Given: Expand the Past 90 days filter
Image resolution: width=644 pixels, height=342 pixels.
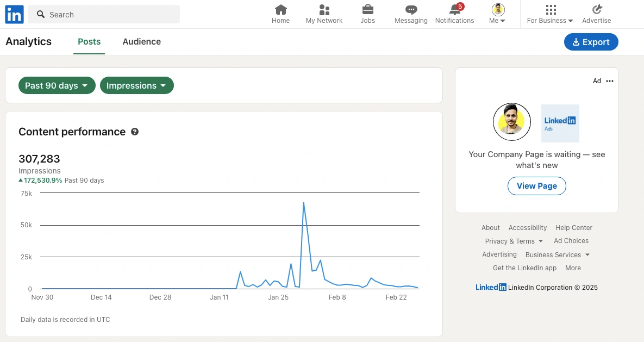Looking at the screenshot, I should (57, 85).
